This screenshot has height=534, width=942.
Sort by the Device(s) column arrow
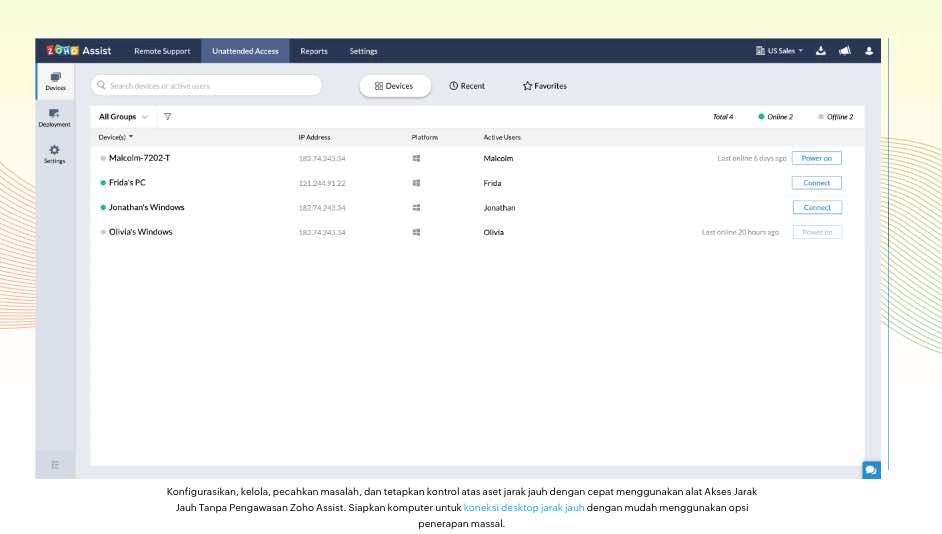[x=131, y=137]
